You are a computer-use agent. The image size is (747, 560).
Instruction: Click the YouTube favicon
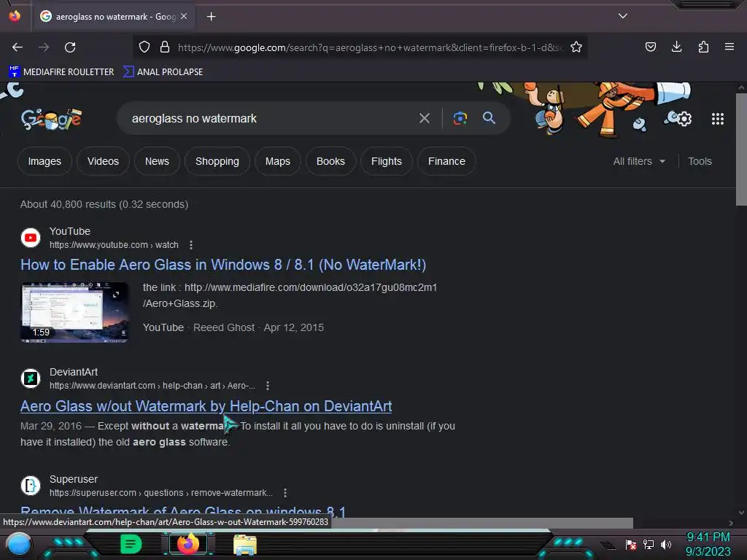31,238
